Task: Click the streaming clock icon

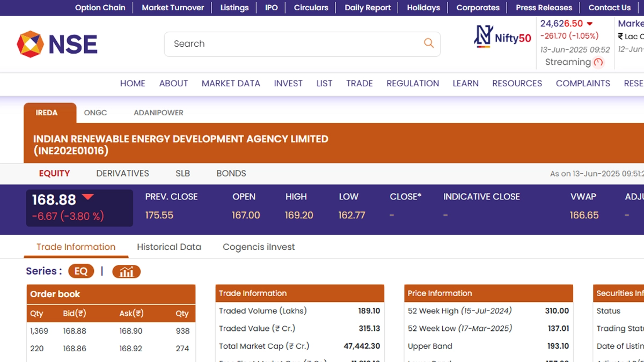Action: point(598,62)
